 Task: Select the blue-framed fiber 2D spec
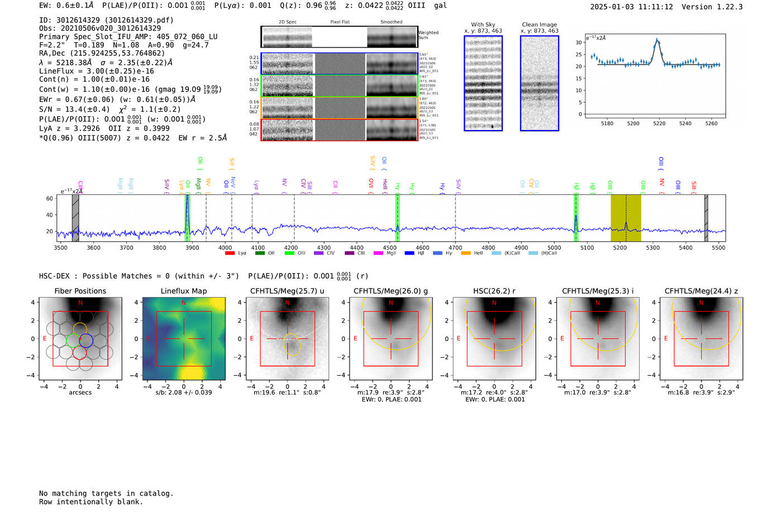point(287,64)
